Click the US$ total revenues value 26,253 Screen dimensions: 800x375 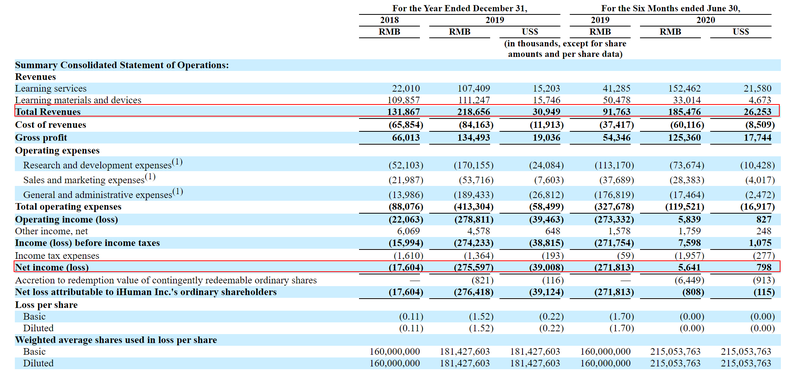click(758, 112)
